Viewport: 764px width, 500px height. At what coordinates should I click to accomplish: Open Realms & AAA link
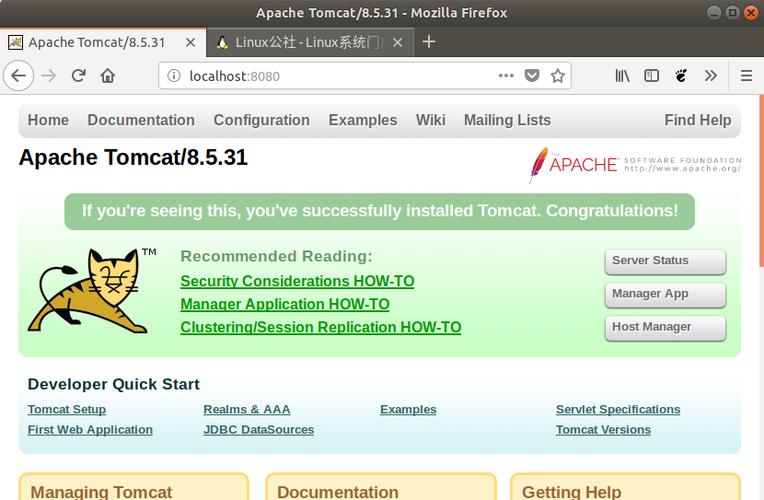247,409
